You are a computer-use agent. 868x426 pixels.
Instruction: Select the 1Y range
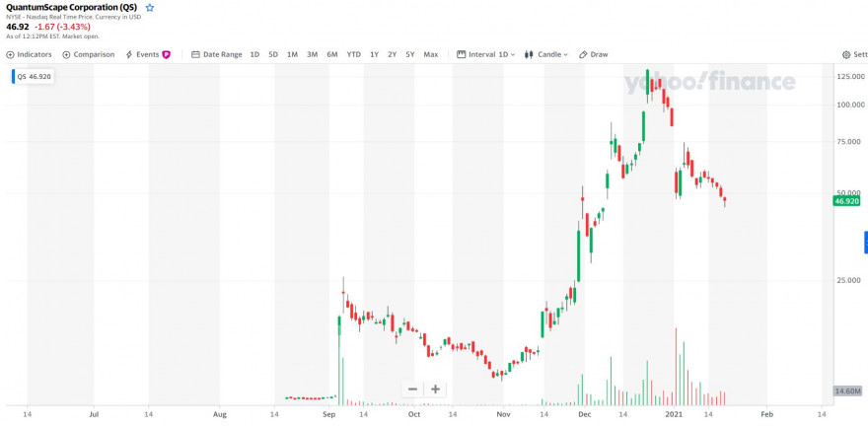pos(374,54)
